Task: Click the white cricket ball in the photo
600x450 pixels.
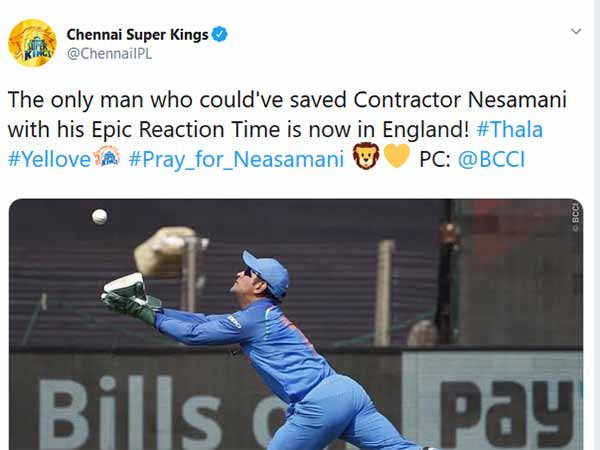Action: (99, 216)
